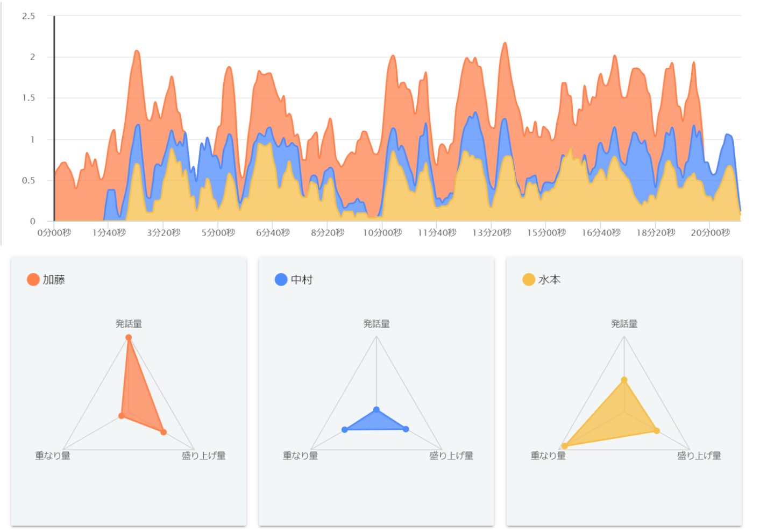Click the 発話量 data point on 中村 radar
Screen dimensions: 760x532
click(377, 410)
